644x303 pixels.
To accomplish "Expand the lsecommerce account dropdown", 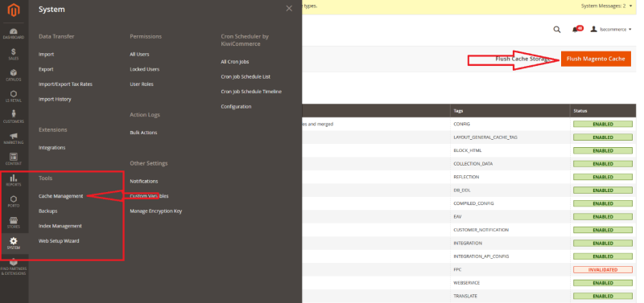I will click(611, 30).
